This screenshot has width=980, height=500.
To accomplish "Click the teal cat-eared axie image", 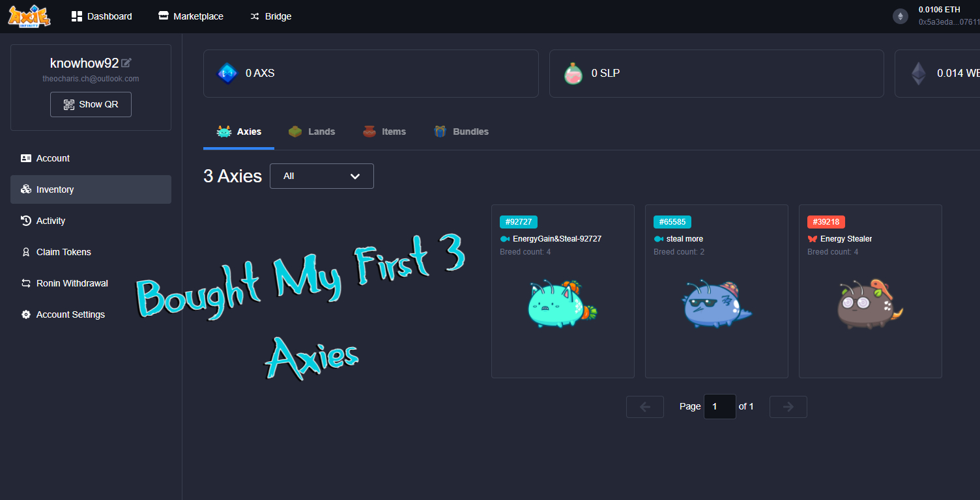I will point(562,303).
